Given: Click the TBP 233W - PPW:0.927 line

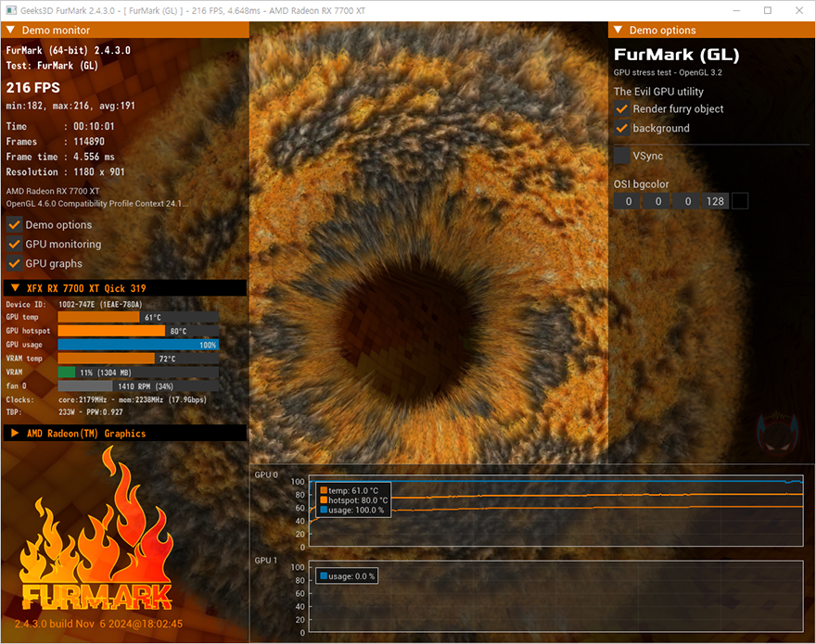Looking at the screenshot, I should coord(65,412).
